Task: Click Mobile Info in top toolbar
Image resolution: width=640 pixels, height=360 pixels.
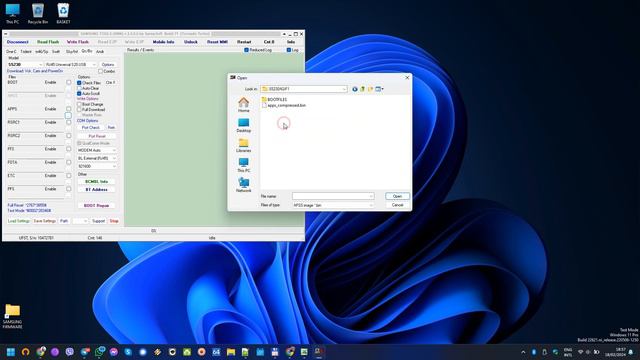Action: (163, 42)
